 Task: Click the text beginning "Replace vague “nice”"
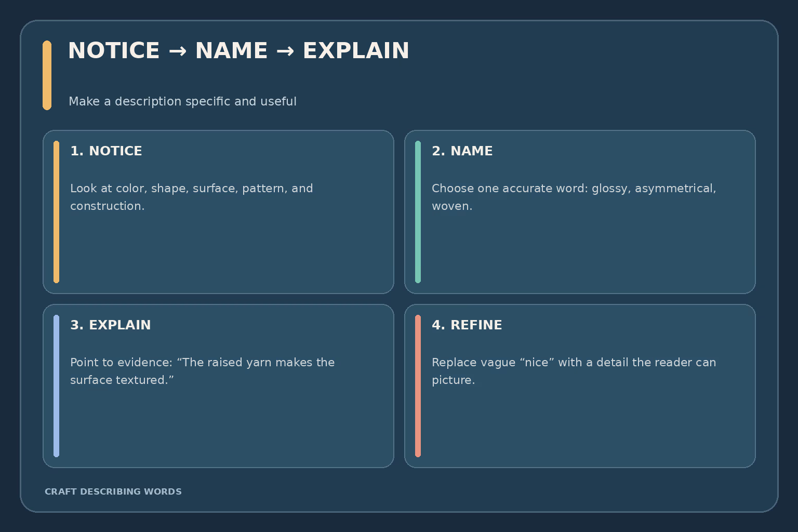(574, 371)
